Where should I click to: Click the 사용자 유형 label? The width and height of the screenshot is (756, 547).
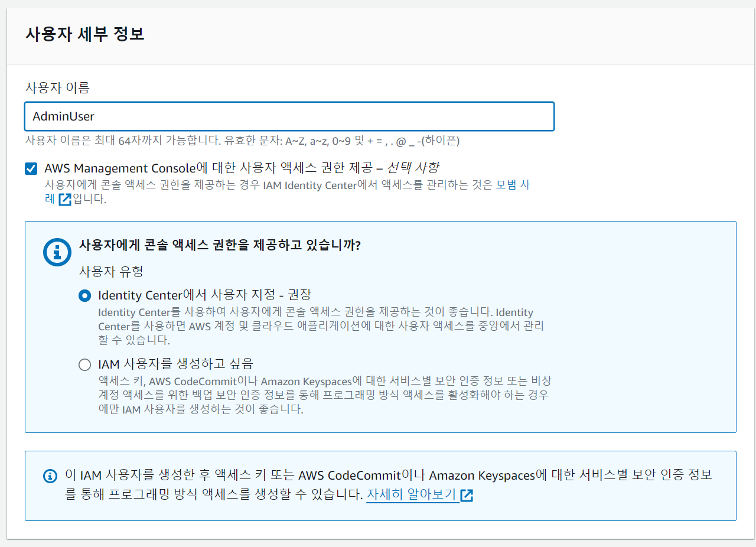click(x=111, y=272)
